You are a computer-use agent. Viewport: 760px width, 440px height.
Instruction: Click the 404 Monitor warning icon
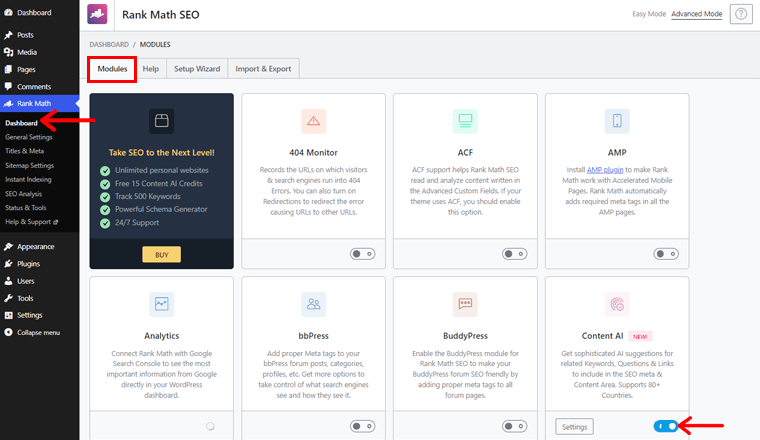[314, 121]
